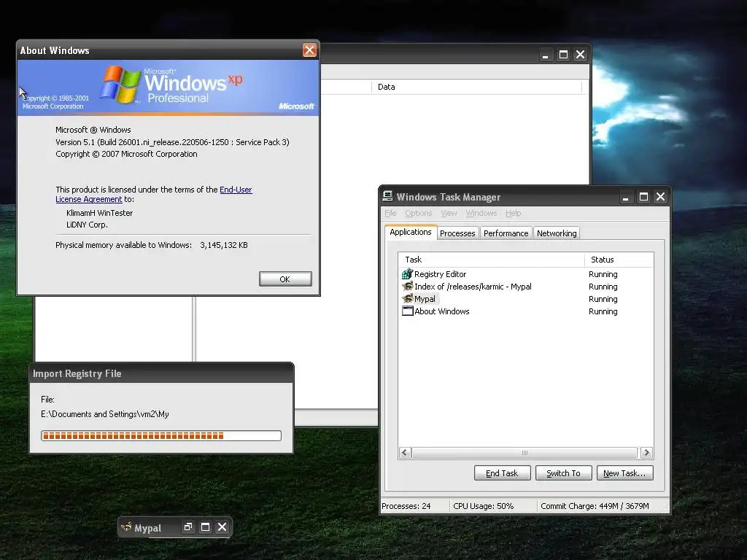Select the Registry Editor task row
This screenshot has width=747, height=560.
click(525, 274)
